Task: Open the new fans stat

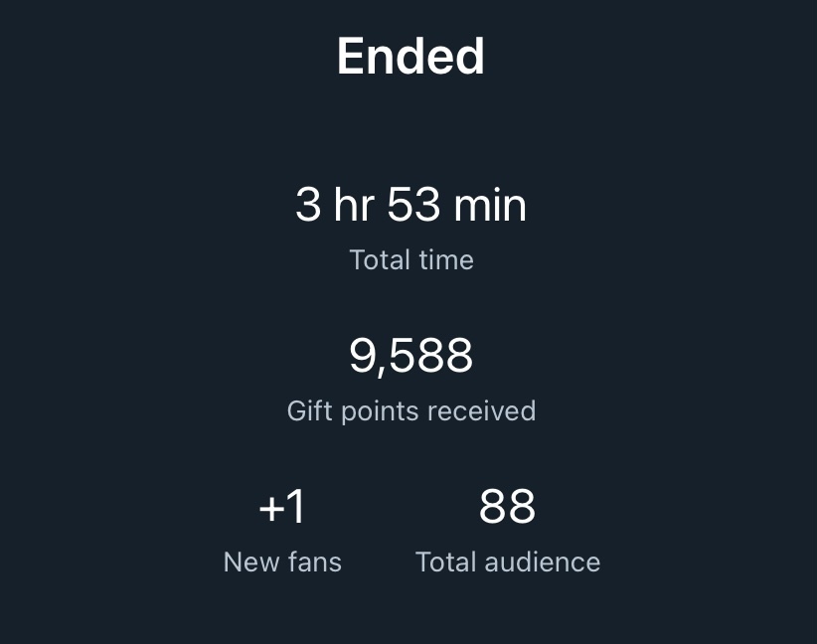Action: tap(282, 532)
